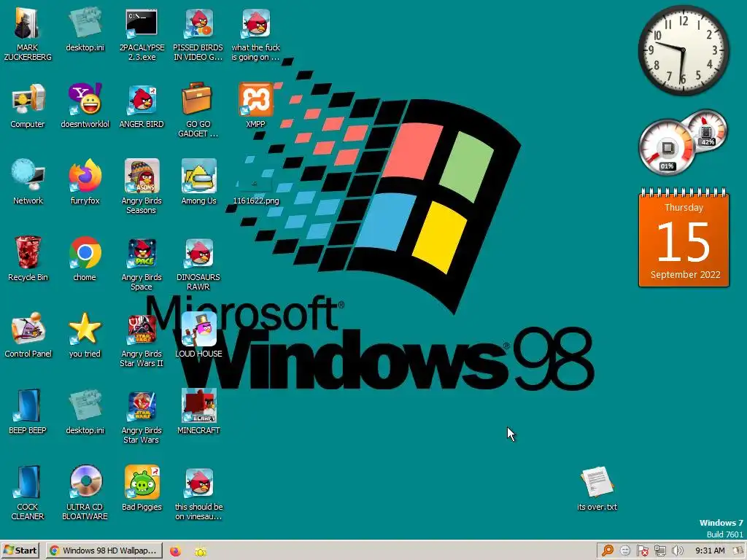Open the calendar gadget showing Thursday 15

tap(684, 238)
